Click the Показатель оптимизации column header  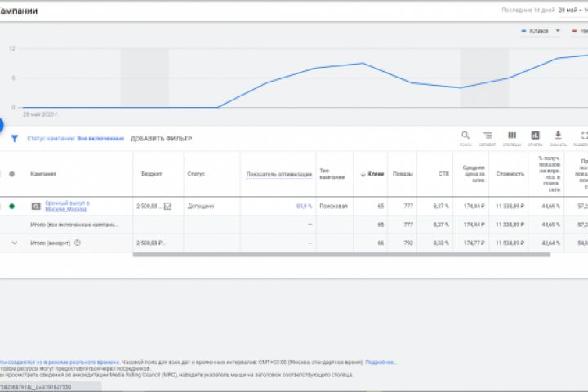(x=279, y=174)
